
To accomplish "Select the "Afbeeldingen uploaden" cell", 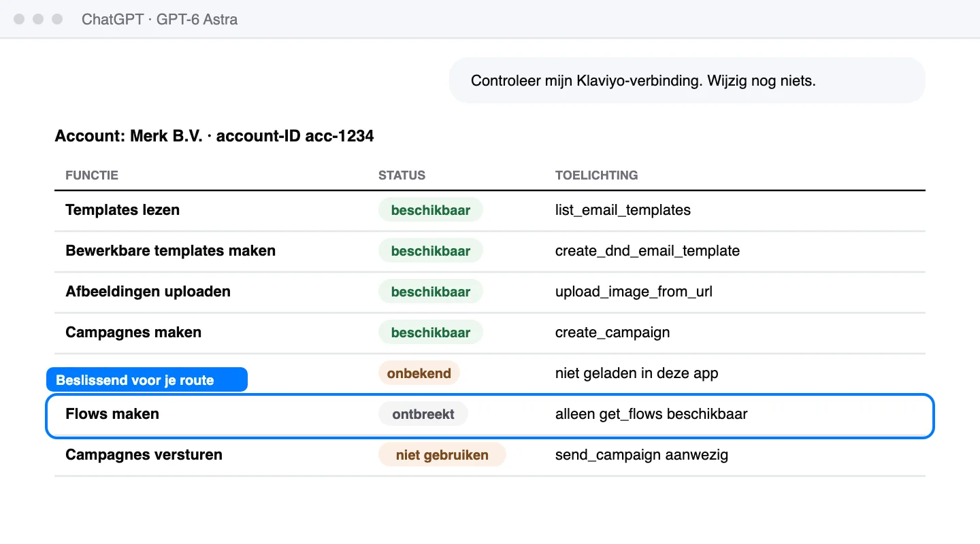I will [148, 292].
